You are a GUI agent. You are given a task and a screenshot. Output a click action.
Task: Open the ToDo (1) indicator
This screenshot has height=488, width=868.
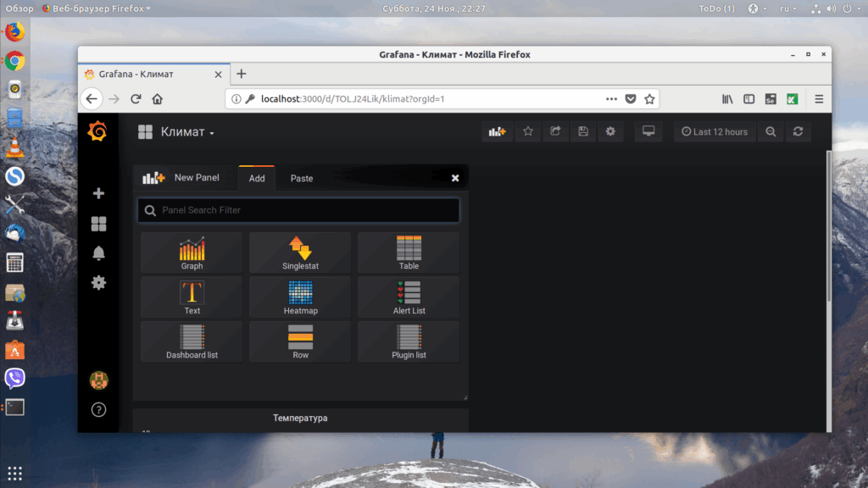[717, 8]
